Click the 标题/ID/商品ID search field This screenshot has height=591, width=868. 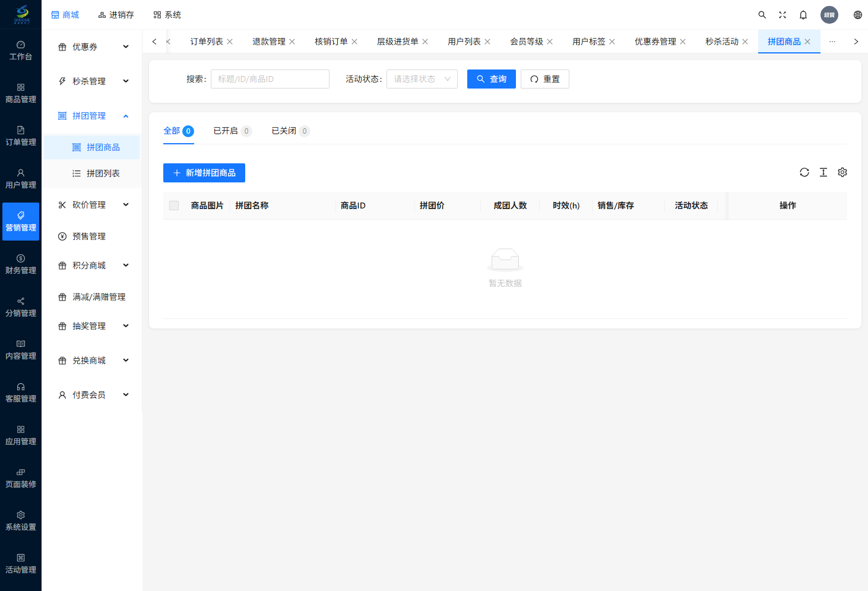270,79
